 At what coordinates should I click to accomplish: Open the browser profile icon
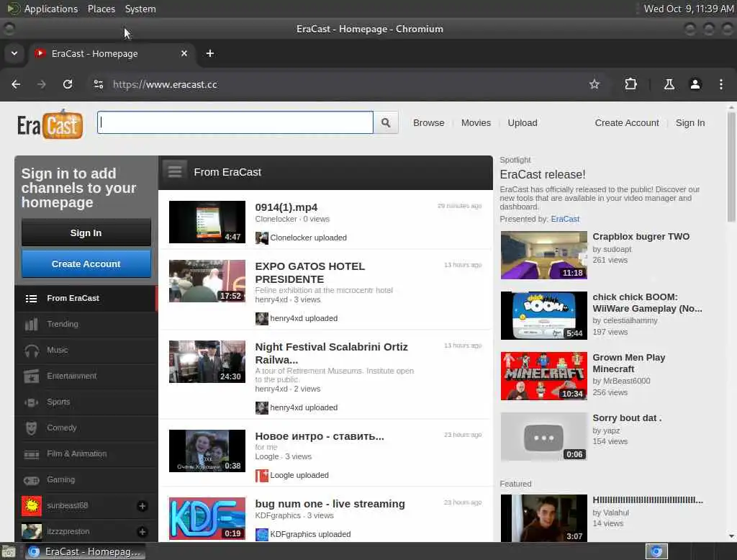695,84
